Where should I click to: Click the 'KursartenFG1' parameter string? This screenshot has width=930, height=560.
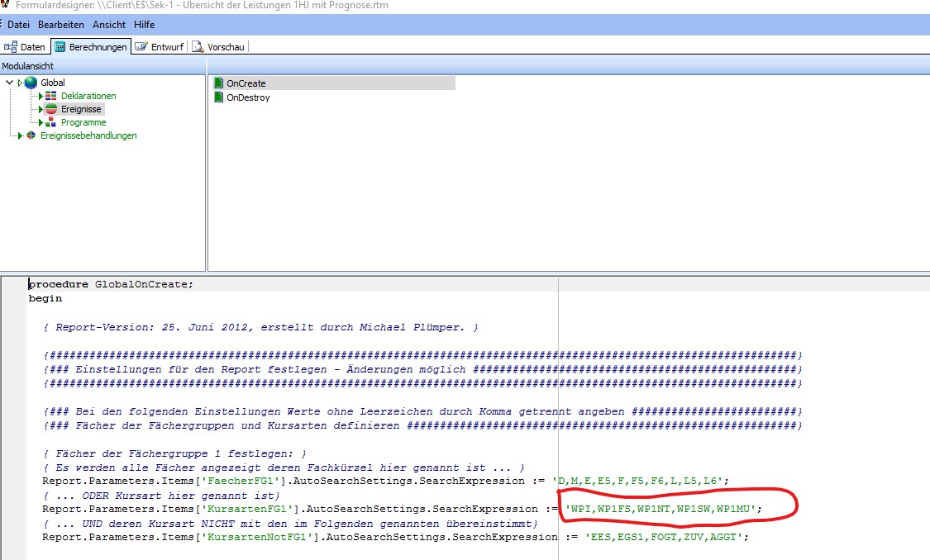coord(250,509)
